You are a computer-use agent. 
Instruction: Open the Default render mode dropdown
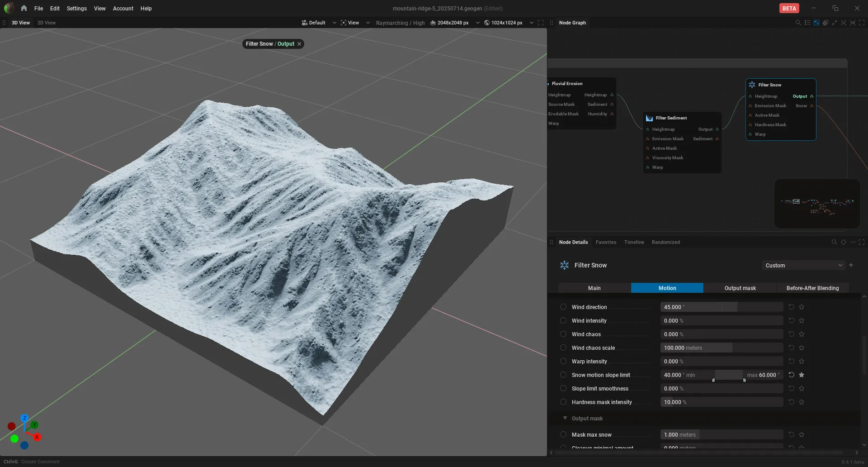point(319,23)
